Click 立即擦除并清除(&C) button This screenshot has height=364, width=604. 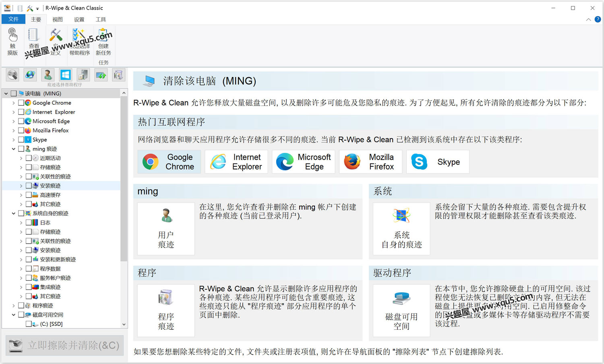click(65, 345)
